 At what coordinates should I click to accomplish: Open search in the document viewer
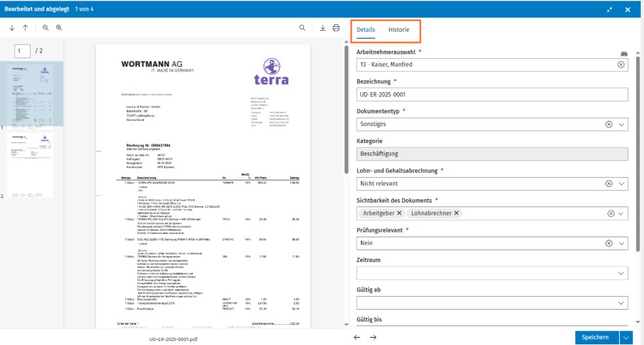coord(302,28)
